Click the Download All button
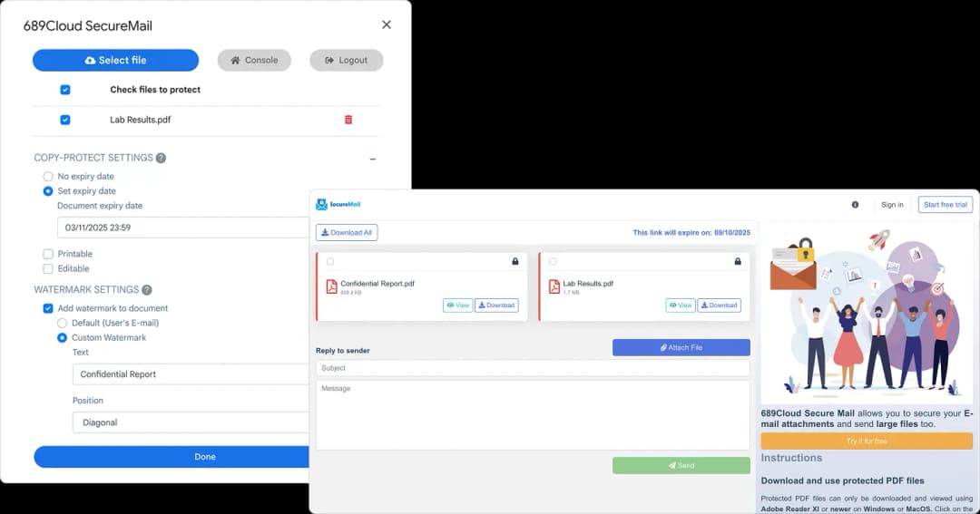The width and height of the screenshot is (980, 514). [x=347, y=232]
